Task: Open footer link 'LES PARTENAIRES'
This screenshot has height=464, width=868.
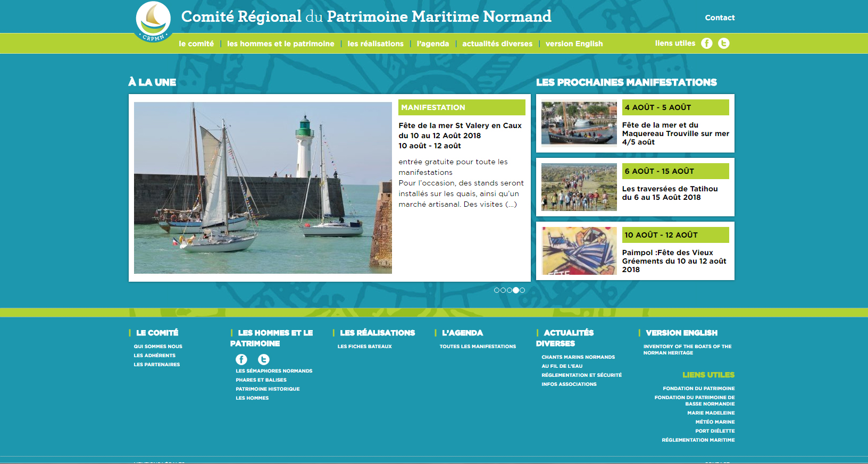Action: click(x=157, y=365)
